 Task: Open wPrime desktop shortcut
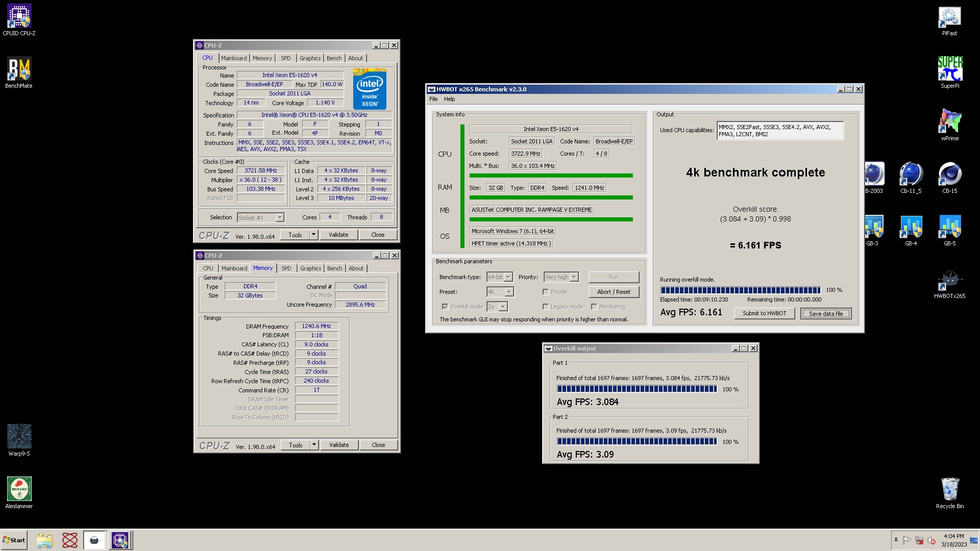pyautogui.click(x=949, y=126)
